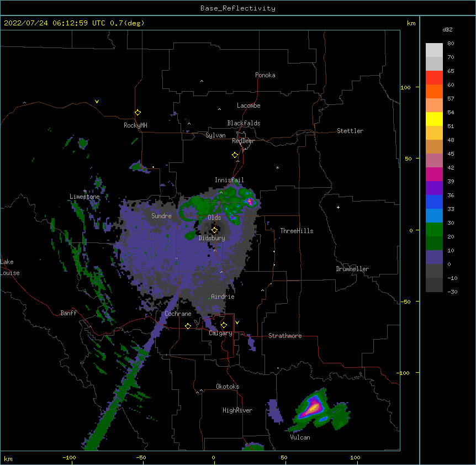Image resolution: width=476 pixels, height=465 pixels.
Task: Pick the slate violet 0-10 dBZ swatch
Action: 434,257
